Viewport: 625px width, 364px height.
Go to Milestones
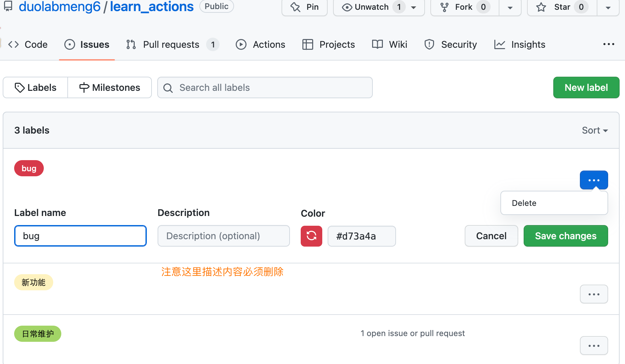(x=110, y=87)
